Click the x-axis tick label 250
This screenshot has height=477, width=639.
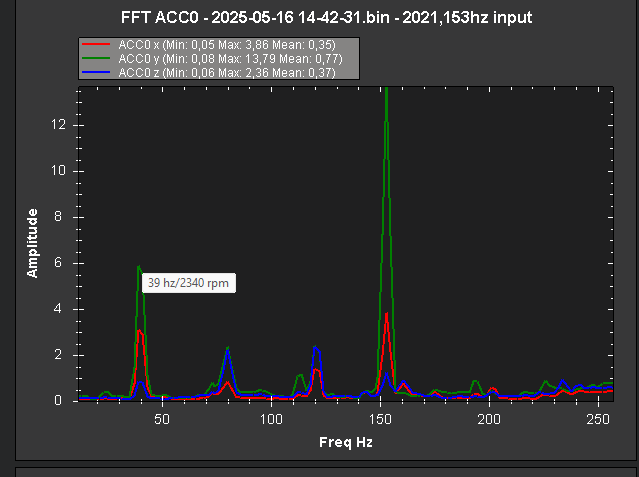coord(598,419)
